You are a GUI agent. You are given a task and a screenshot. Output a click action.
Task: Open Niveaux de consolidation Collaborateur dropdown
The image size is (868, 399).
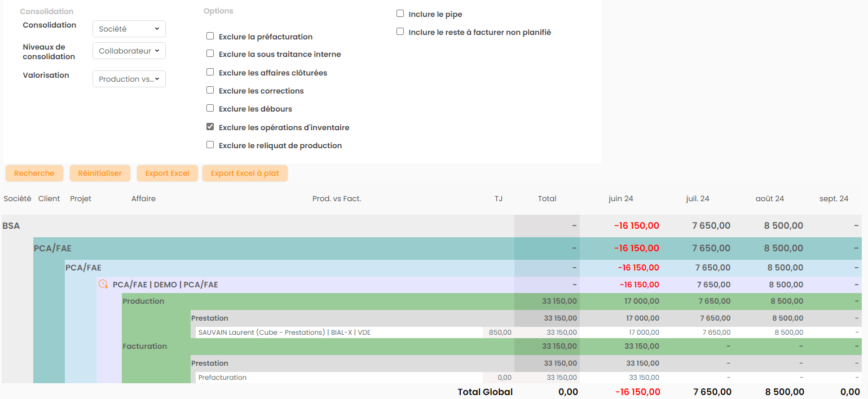point(129,51)
